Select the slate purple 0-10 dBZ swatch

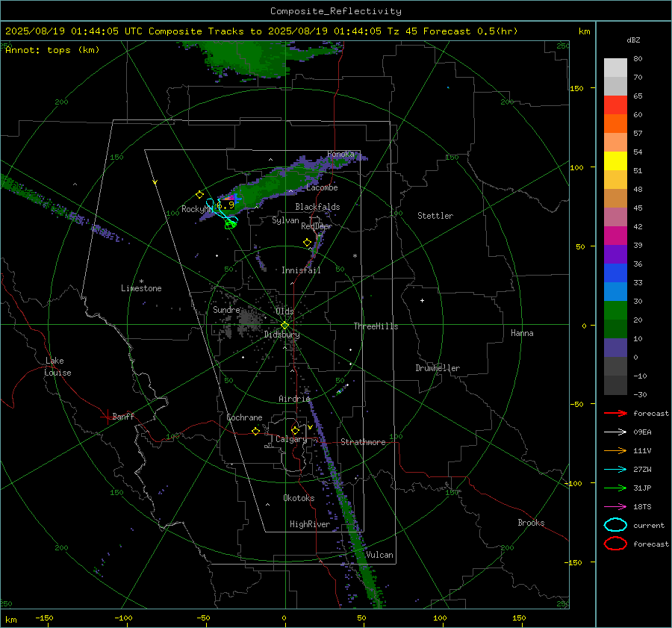click(615, 348)
